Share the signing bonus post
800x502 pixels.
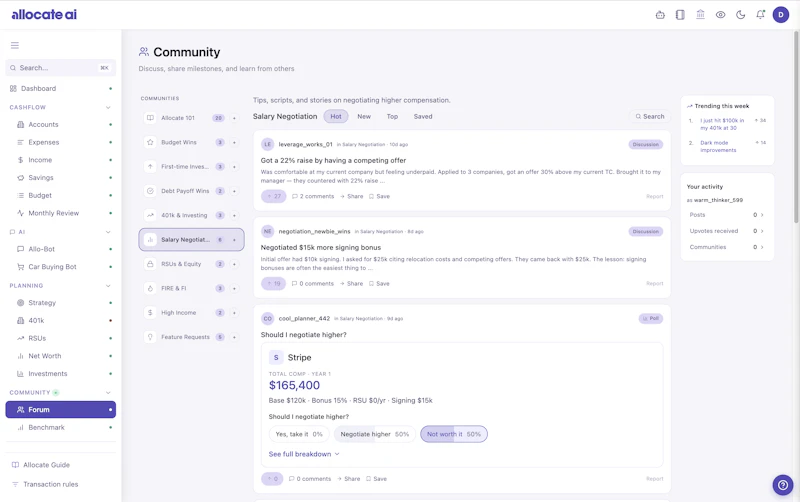click(352, 284)
